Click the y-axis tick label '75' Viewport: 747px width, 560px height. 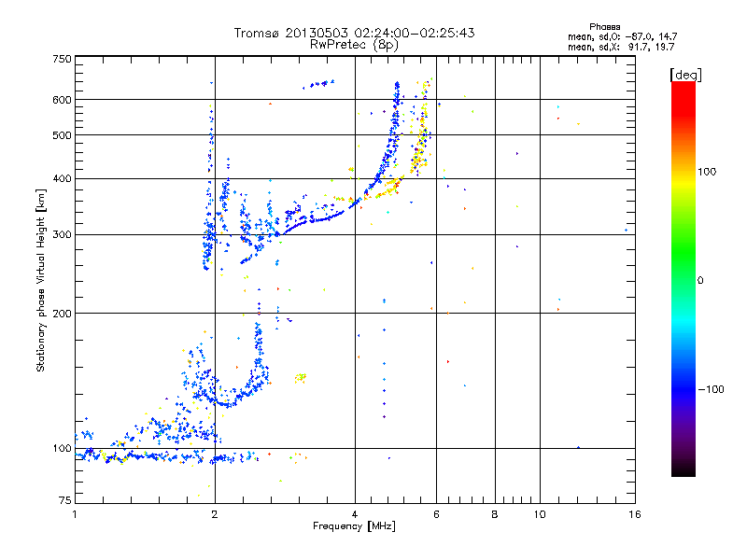tap(65, 500)
